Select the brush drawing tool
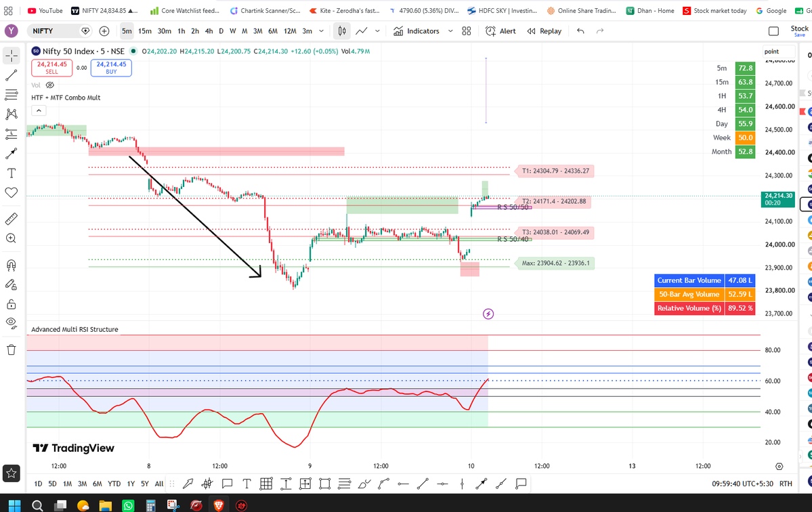This screenshot has width=812, height=512. (x=12, y=153)
